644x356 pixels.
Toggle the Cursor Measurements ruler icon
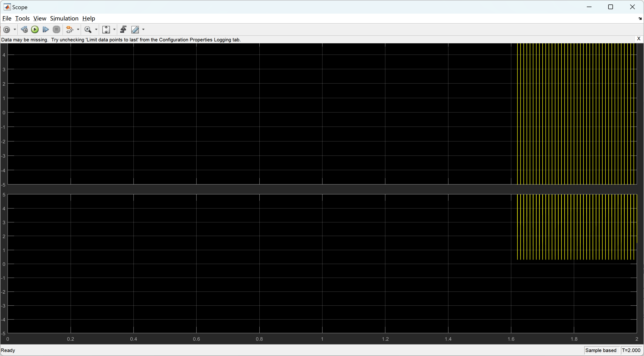[135, 29]
